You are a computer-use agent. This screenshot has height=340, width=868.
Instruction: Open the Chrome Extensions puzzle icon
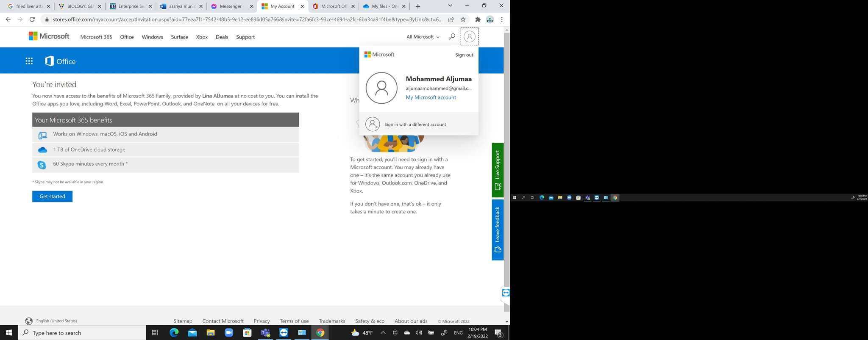[478, 19]
